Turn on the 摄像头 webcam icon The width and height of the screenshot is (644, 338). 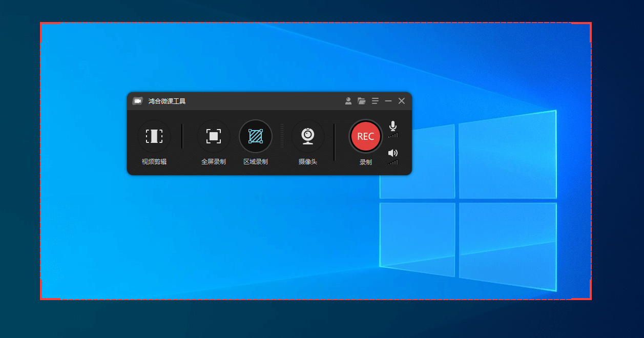click(308, 136)
